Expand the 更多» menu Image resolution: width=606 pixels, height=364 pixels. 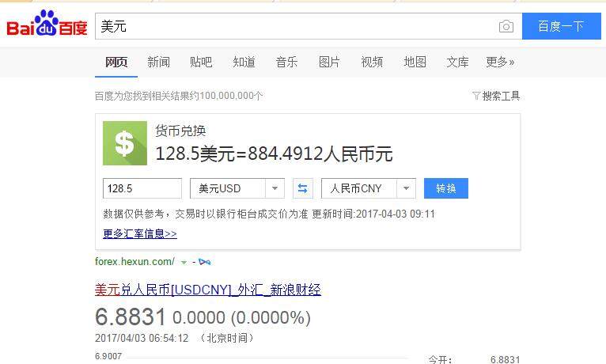500,62
